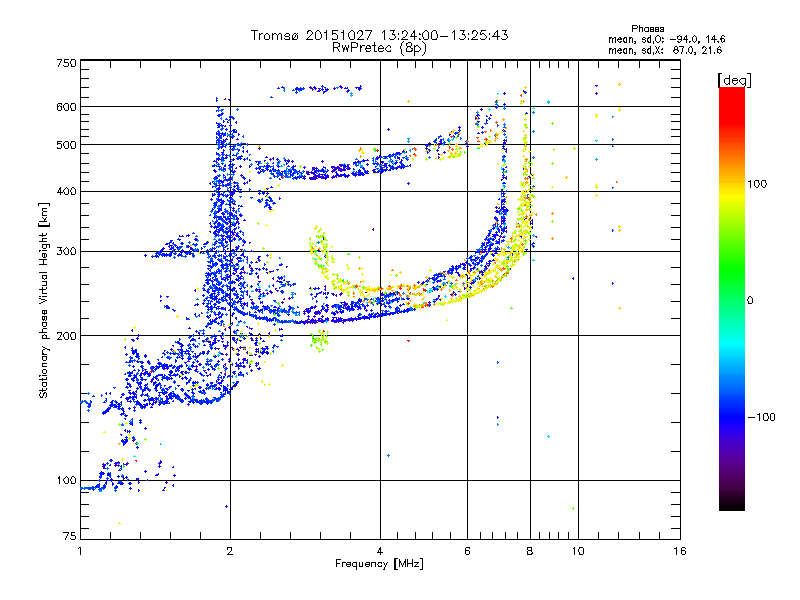This screenshot has height=600, width=800.
Task: Click the colorbar tick label '100'
Action: [x=757, y=184]
